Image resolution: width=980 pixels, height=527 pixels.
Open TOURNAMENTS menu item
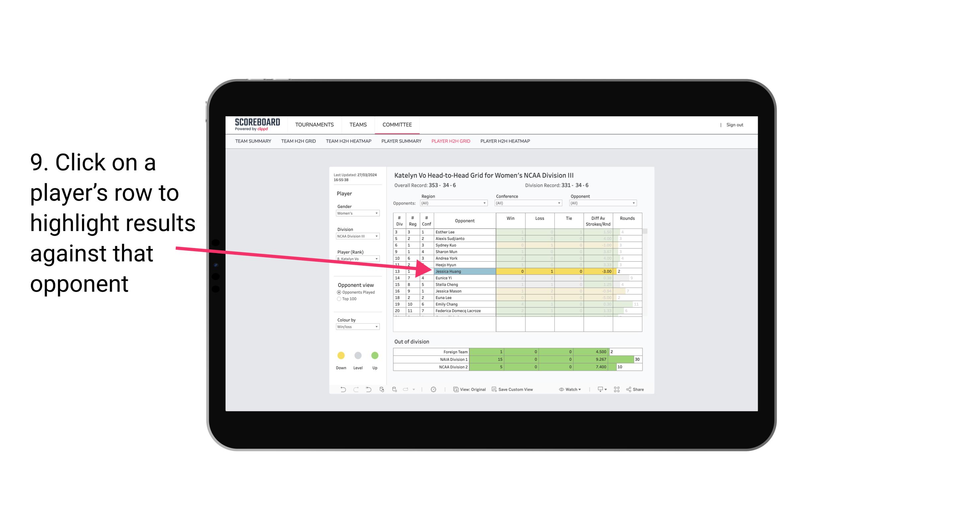314,124
